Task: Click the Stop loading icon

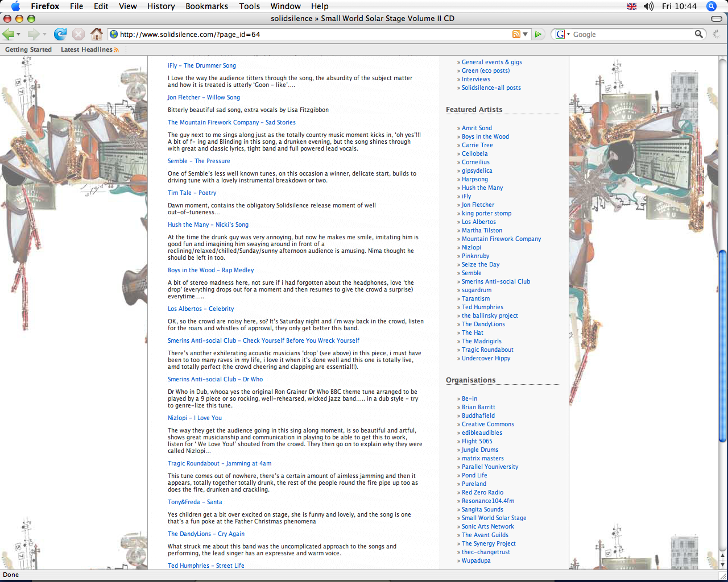Action: [78, 34]
